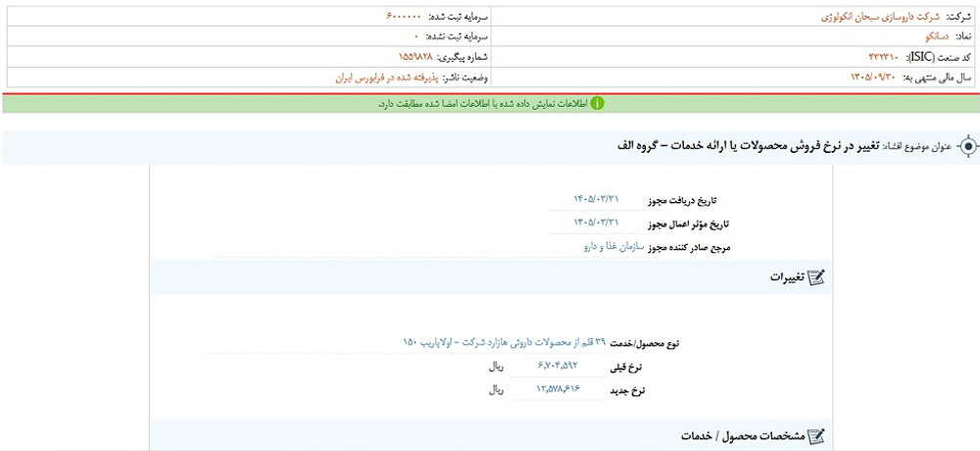This screenshot has height=451, width=980.
Task: Click the تغییرات section header
Action: click(x=491, y=277)
